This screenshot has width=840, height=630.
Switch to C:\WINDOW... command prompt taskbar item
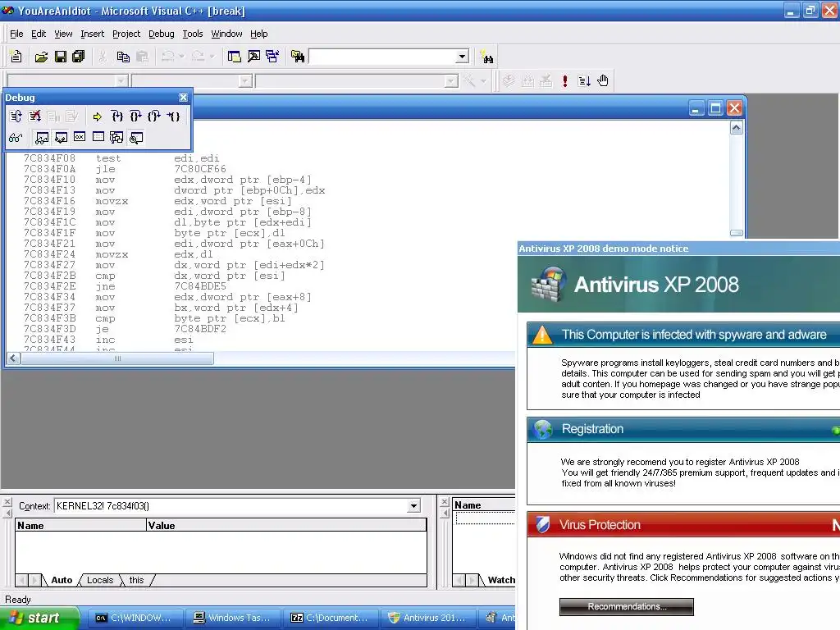coord(135,618)
